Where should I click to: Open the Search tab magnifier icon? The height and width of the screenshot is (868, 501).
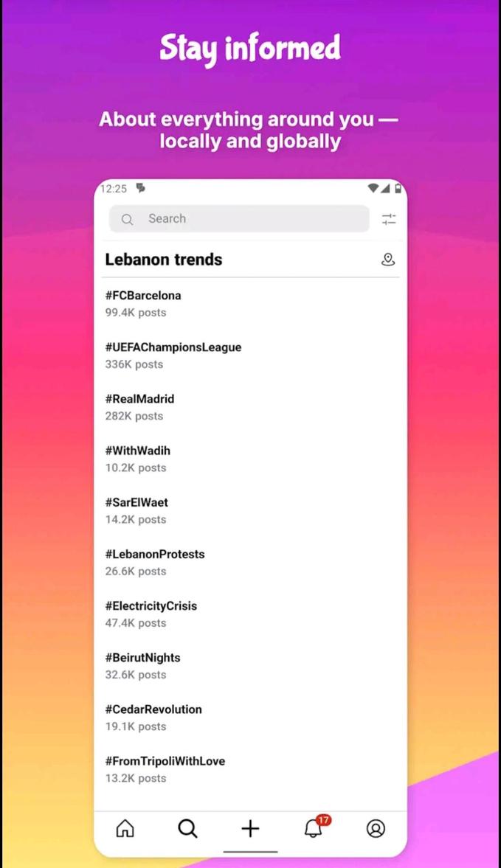click(x=188, y=828)
